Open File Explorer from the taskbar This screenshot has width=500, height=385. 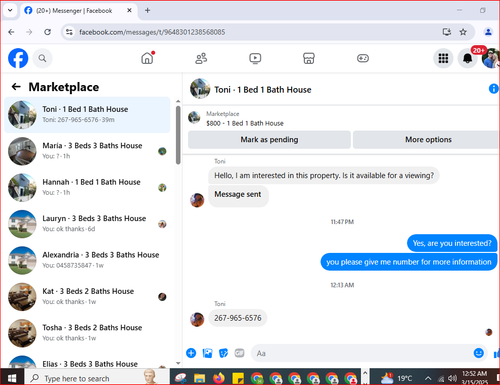click(199, 378)
